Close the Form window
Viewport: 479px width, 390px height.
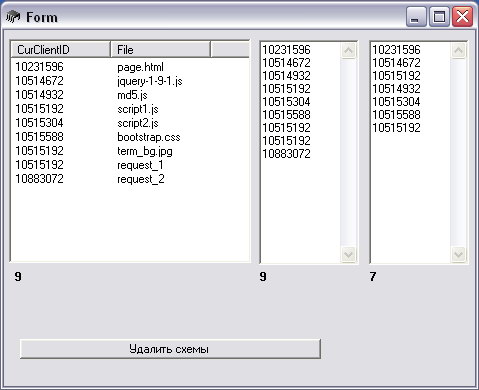(x=462, y=16)
